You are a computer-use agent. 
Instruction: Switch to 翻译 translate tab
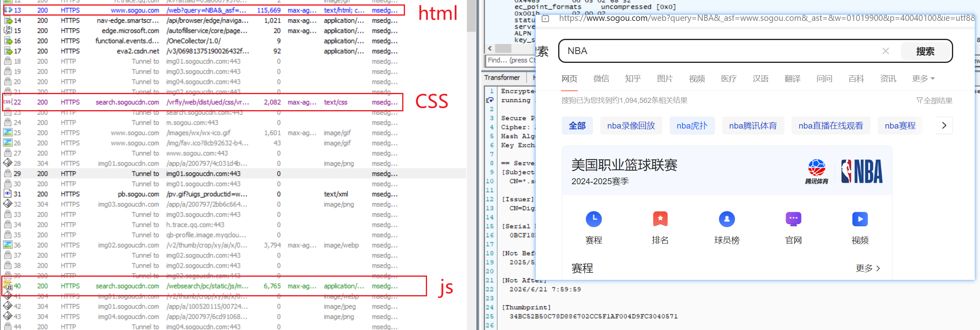pyautogui.click(x=792, y=78)
